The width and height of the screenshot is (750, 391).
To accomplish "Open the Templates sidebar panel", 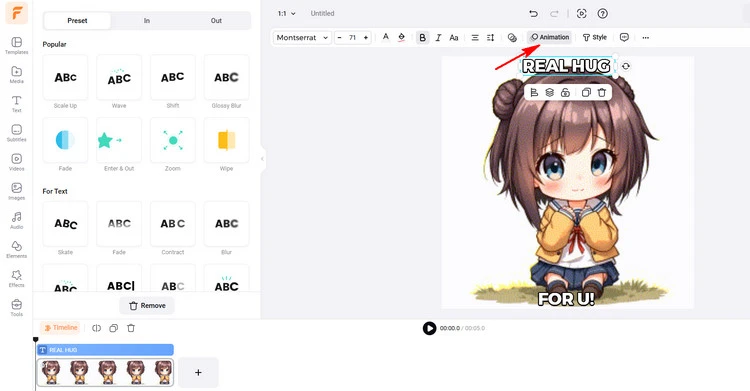I will click(x=16, y=45).
